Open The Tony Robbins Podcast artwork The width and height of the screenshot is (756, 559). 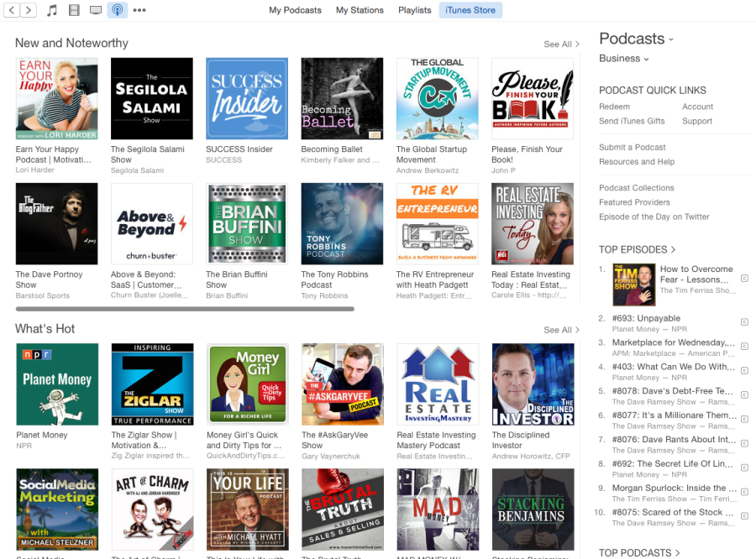coord(343,223)
